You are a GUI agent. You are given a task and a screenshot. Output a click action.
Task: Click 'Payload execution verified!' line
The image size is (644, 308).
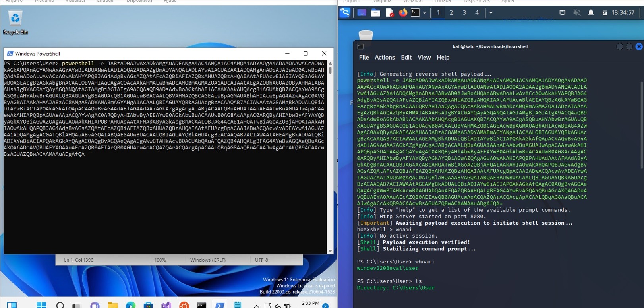[x=414, y=242]
